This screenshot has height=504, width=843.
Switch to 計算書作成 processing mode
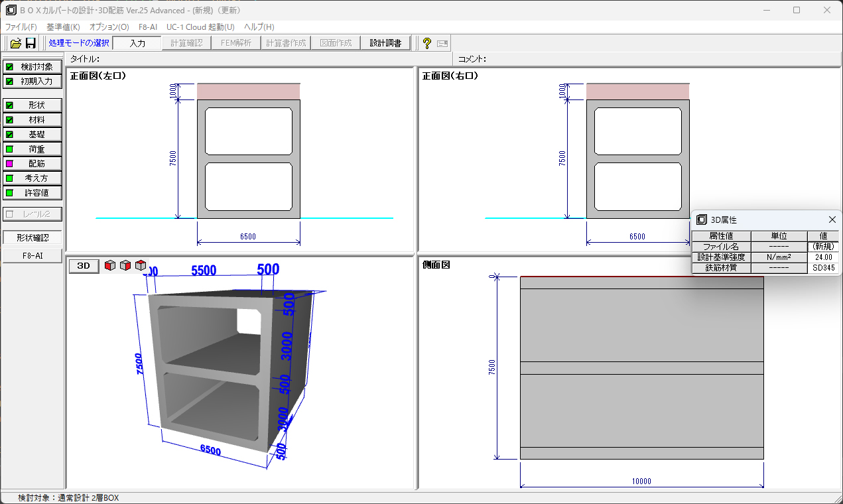(285, 43)
